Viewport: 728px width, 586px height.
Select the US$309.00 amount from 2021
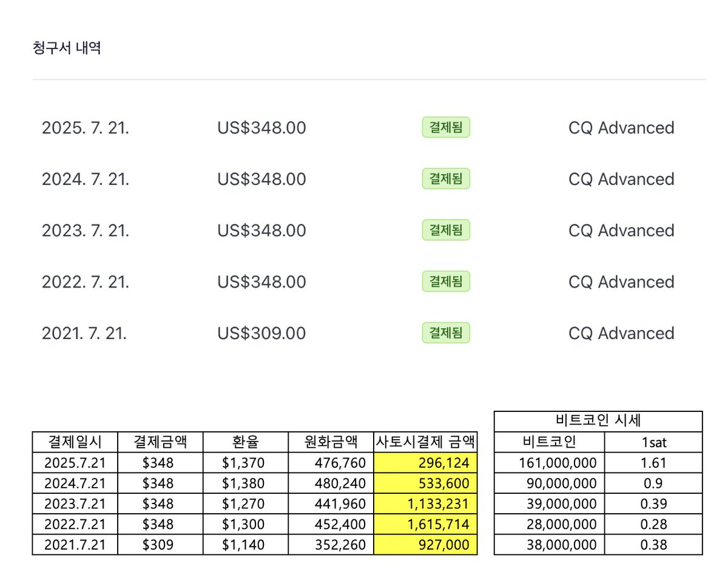[x=262, y=332]
